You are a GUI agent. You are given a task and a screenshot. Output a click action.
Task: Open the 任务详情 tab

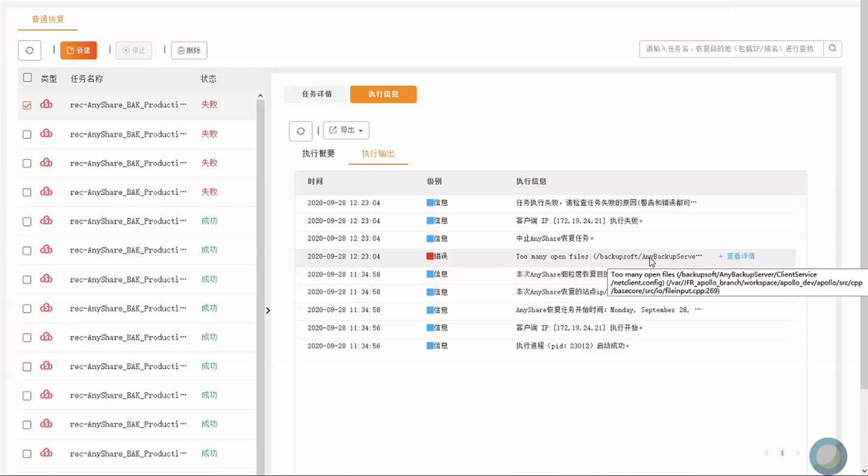click(x=317, y=94)
